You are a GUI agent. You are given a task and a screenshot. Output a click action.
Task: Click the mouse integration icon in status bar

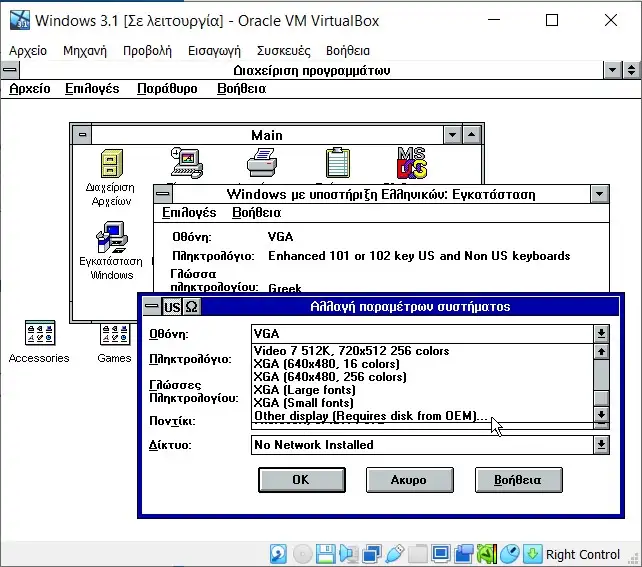click(510, 554)
